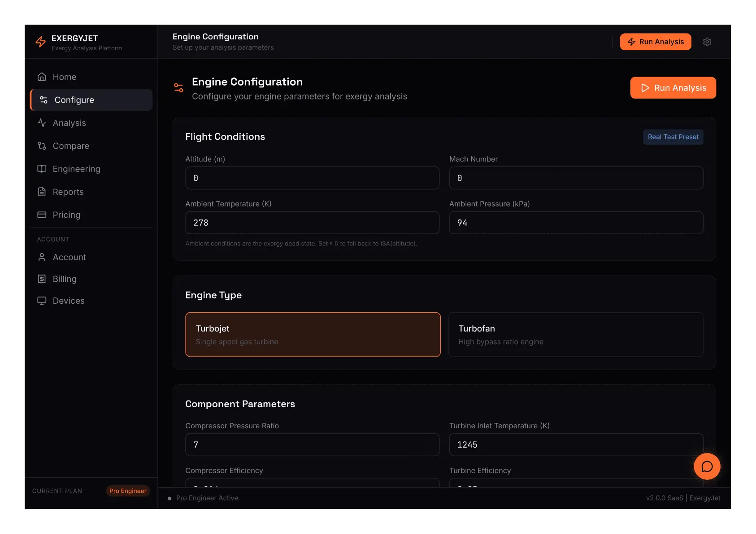Click the Account person icon
The width and height of the screenshot is (756, 534).
coord(42,257)
